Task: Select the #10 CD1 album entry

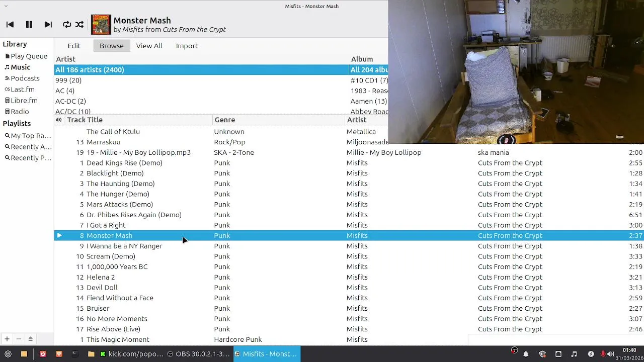Action: coord(369,80)
